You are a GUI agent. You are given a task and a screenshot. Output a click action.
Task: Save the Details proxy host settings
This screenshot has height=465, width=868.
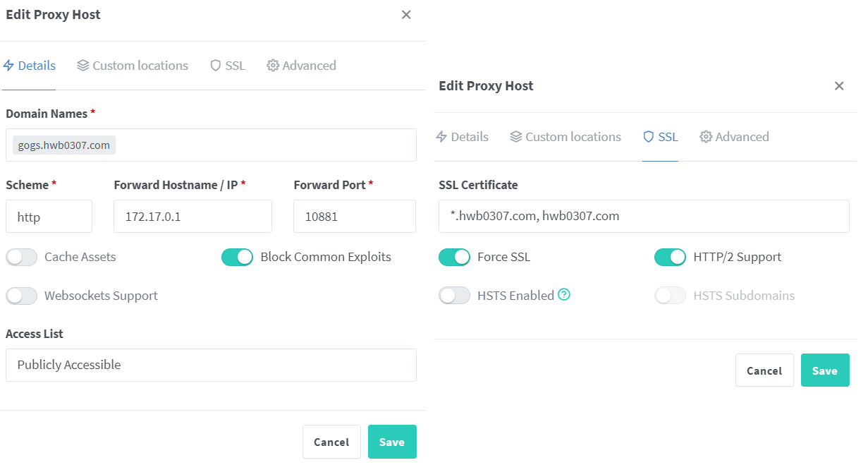click(x=392, y=442)
